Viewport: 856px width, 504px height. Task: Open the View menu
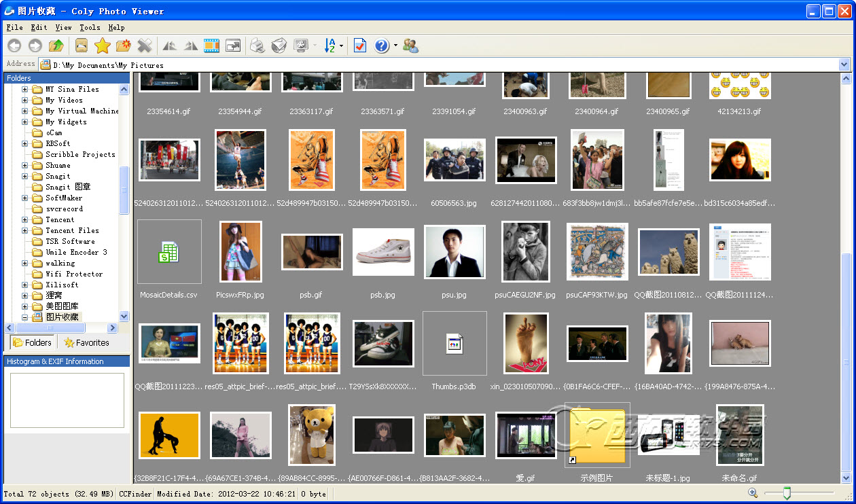click(63, 28)
